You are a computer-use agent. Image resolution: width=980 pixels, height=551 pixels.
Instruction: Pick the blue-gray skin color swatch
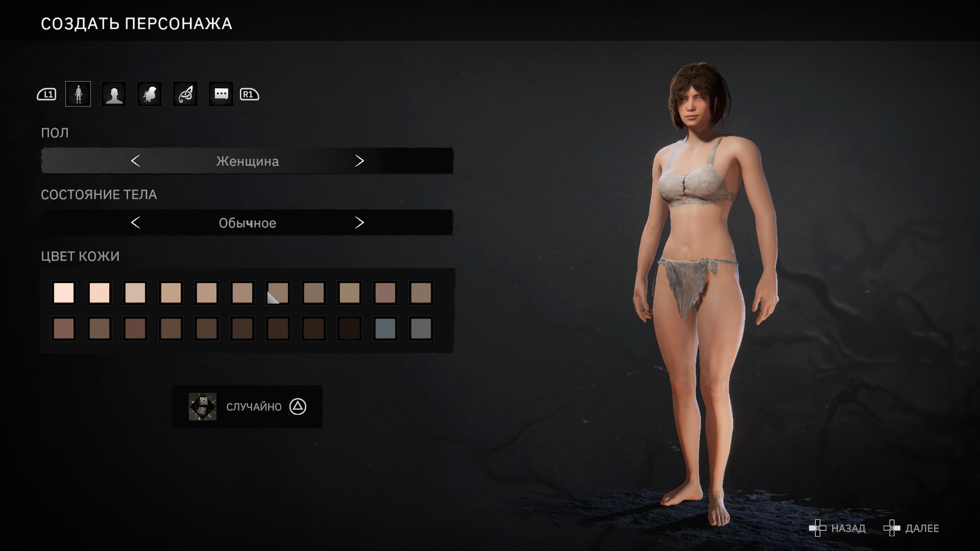tap(385, 329)
